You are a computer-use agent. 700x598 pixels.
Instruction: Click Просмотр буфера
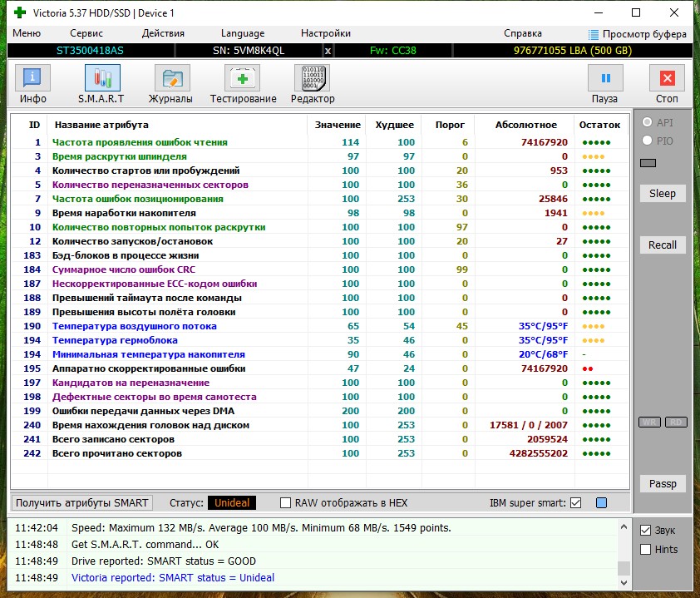[x=644, y=34]
